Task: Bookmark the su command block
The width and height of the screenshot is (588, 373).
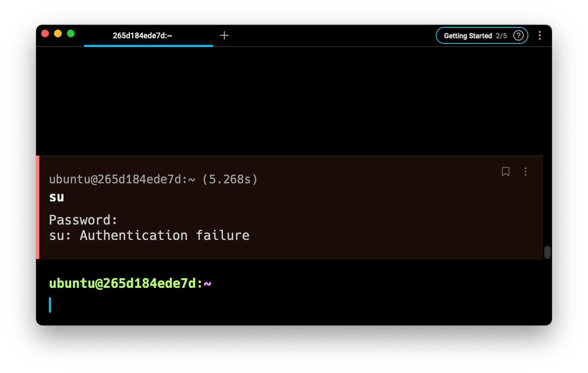Action: 506,172
